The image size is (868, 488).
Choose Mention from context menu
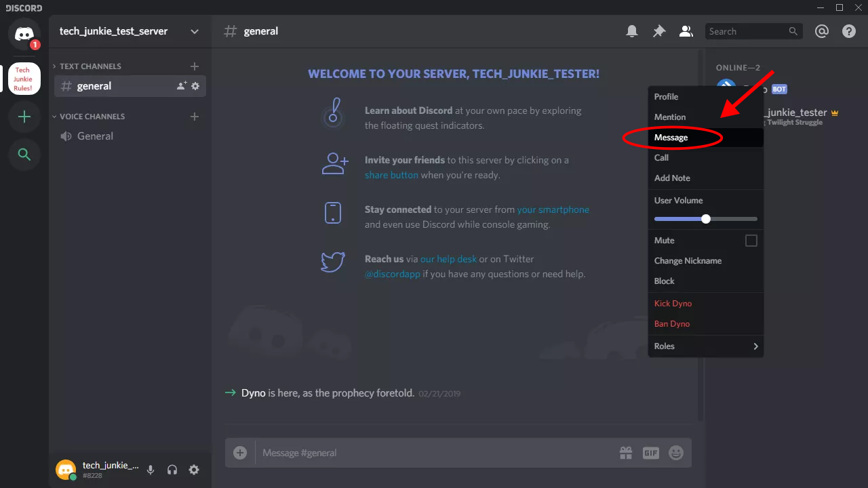point(706,117)
